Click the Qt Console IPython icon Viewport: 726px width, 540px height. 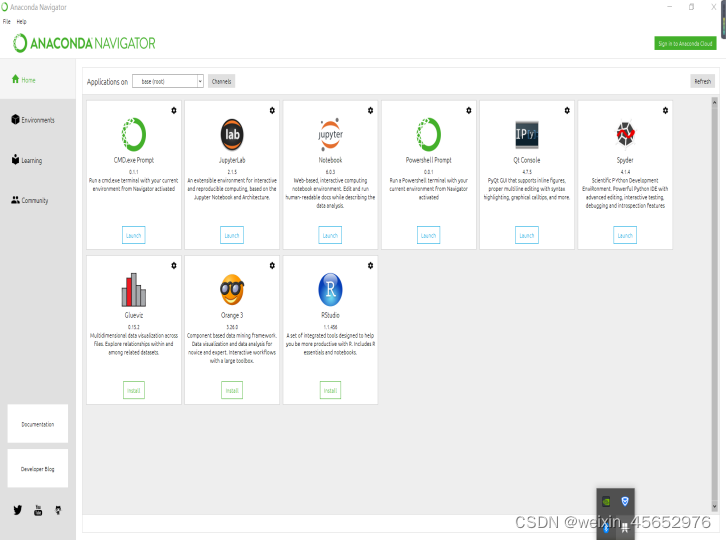coord(527,134)
